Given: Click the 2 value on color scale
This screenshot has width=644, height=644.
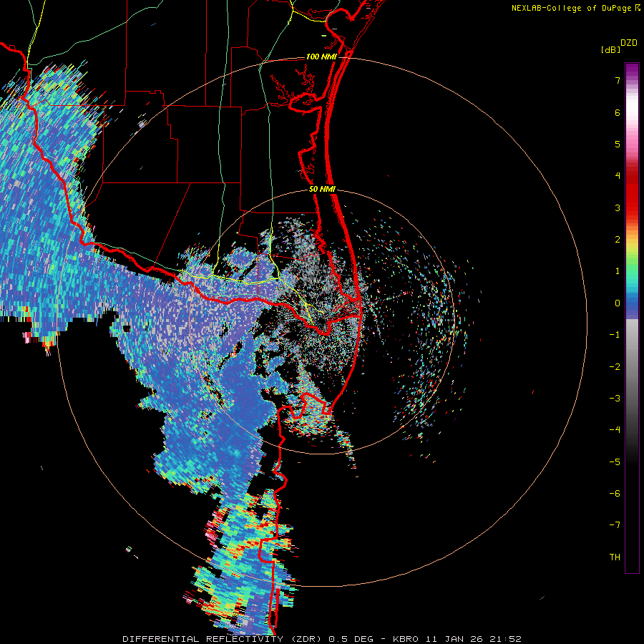Looking at the screenshot, I should 618,240.
